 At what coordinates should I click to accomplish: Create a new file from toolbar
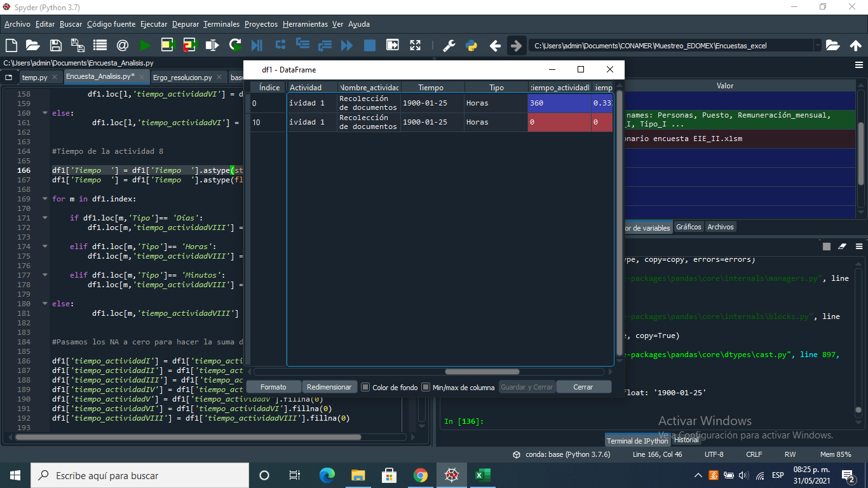point(11,45)
